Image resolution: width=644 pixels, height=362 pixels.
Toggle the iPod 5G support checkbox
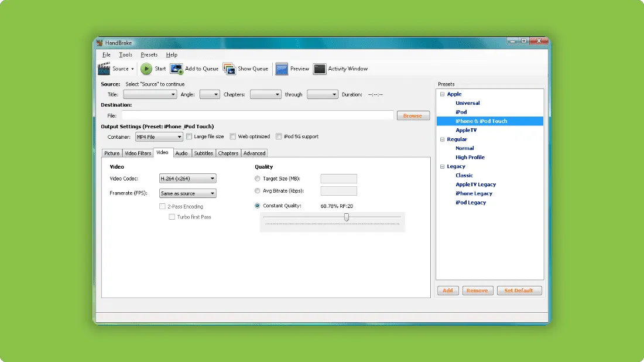[x=279, y=136]
